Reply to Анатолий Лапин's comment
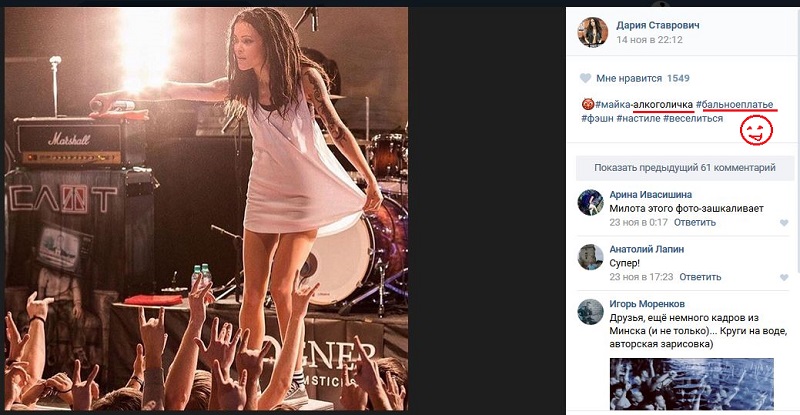This screenshot has height=415, width=800. click(x=700, y=276)
